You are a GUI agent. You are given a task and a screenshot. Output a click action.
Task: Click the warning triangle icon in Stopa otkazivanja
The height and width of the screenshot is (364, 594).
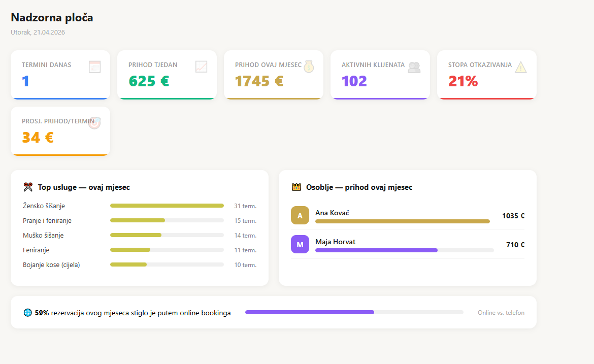pos(521,67)
